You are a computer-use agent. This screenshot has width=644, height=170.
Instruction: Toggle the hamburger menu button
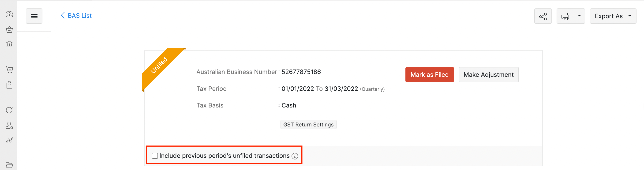[34, 16]
